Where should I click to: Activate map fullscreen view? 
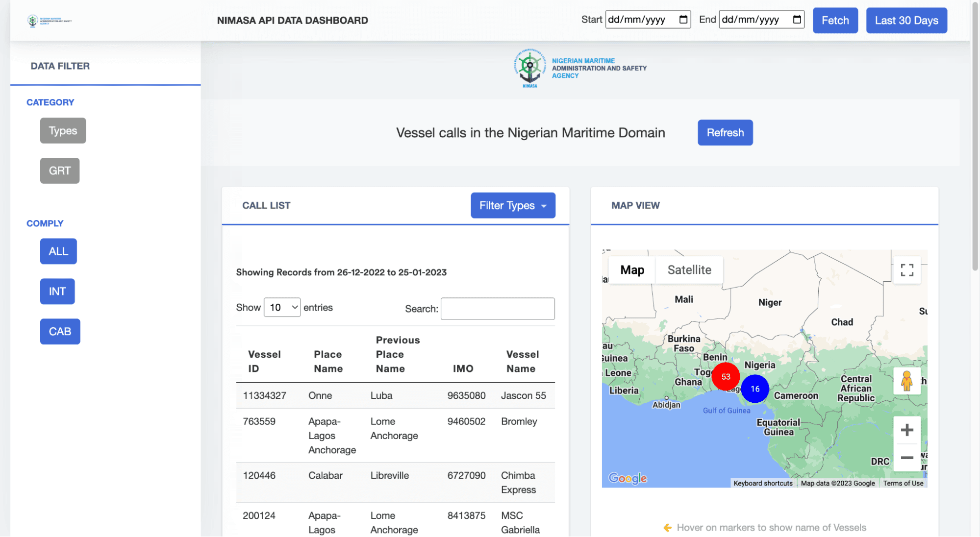tap(907, 270)
